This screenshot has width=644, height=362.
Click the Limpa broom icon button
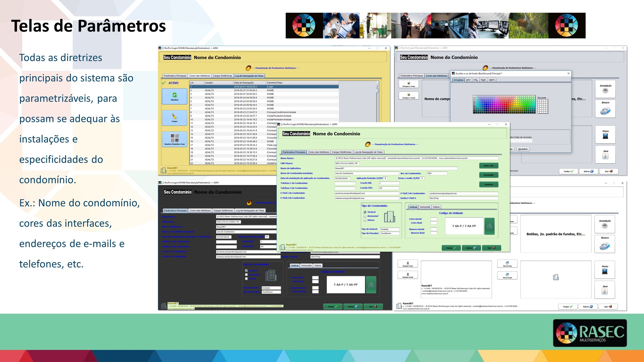click(174, 118)
